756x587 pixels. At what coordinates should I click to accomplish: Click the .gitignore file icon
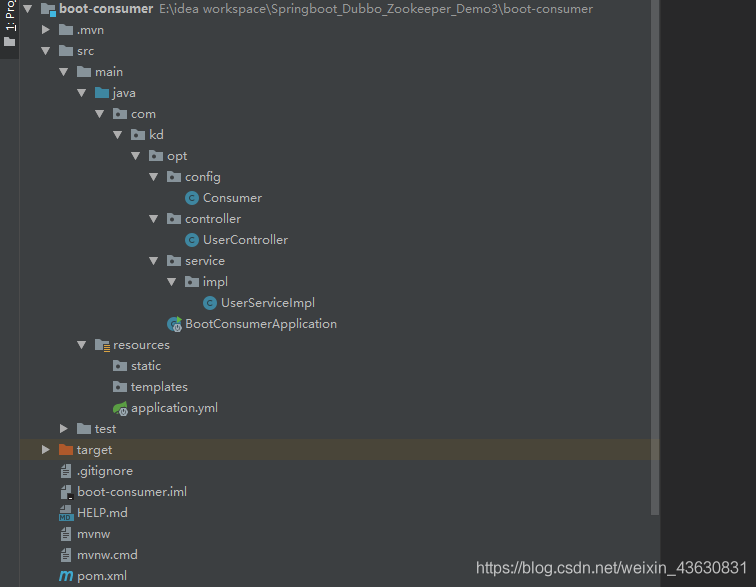click(66, 471)
